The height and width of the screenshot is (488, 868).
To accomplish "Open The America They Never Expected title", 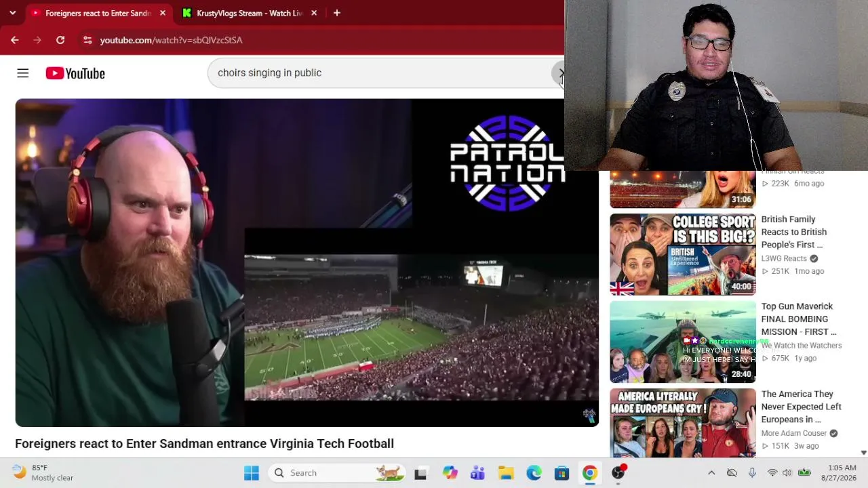I will point(801,407).
